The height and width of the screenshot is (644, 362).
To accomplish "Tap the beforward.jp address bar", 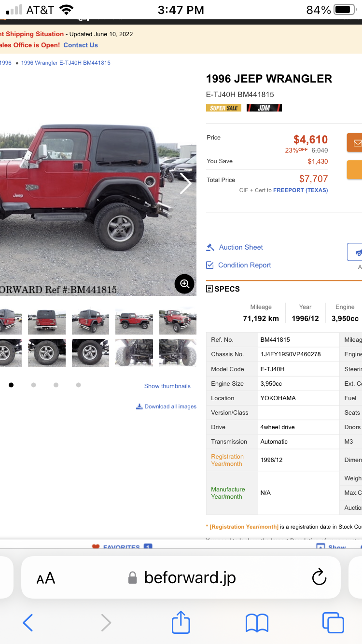I will (190, 577).
